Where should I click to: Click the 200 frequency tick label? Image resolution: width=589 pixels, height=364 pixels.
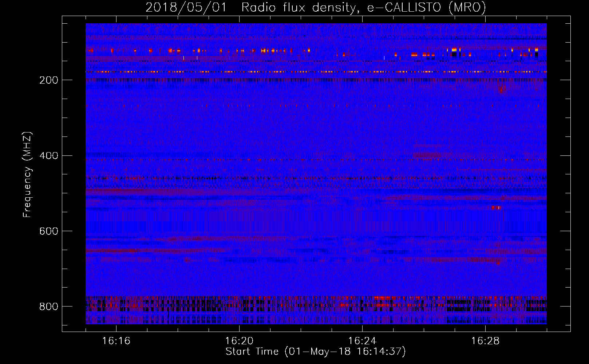[x=48, y=80]
